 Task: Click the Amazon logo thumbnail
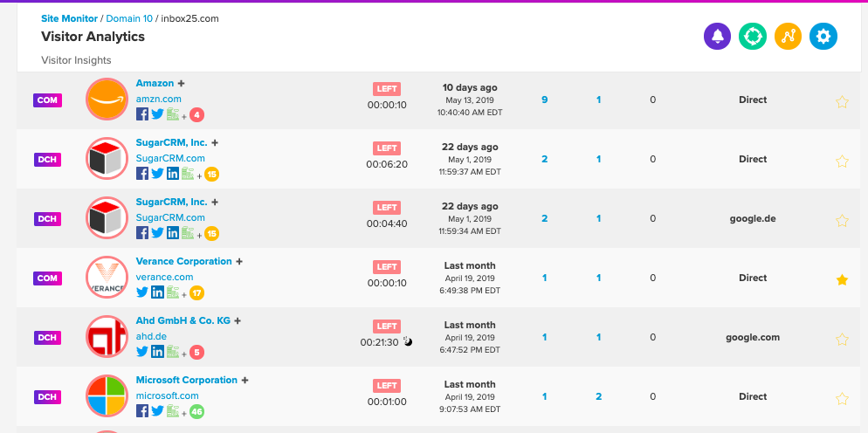(x=107, y=100)
